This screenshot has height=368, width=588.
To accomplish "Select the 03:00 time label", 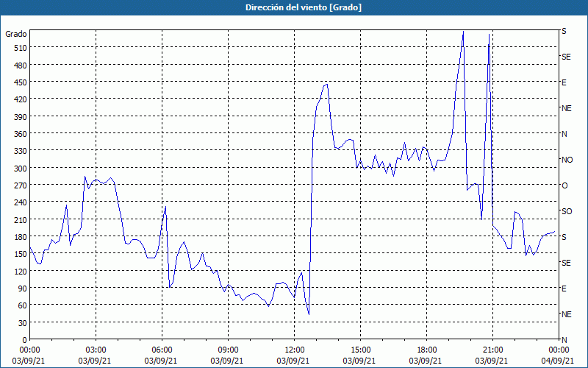I will (96, 350).
